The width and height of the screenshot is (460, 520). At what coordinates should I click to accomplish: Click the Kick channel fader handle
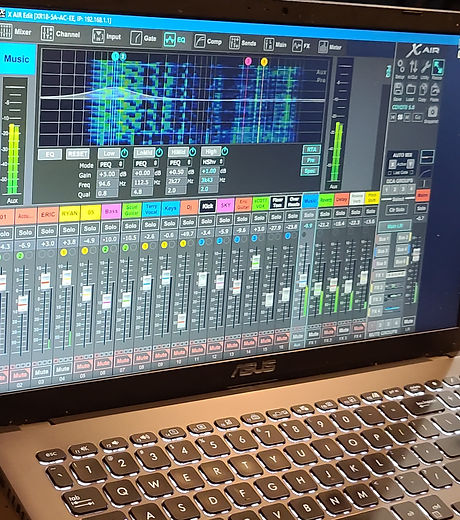coord(202,279)
